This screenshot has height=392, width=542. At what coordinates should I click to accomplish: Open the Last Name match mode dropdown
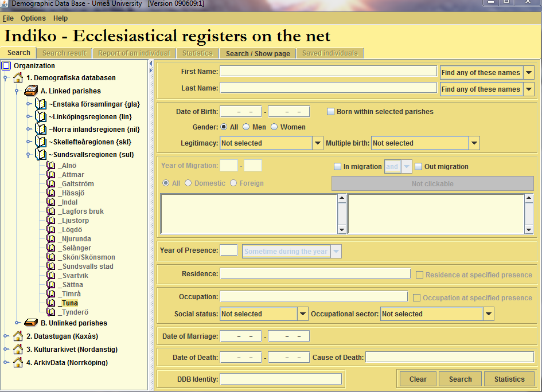click(x=528, y=89)
